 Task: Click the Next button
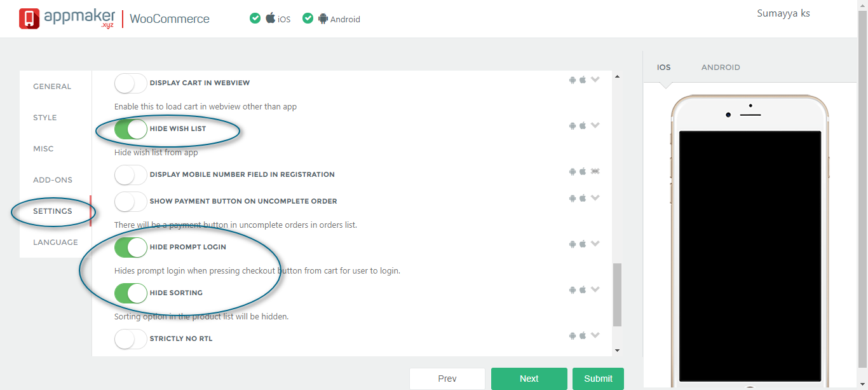click(529, 379)
